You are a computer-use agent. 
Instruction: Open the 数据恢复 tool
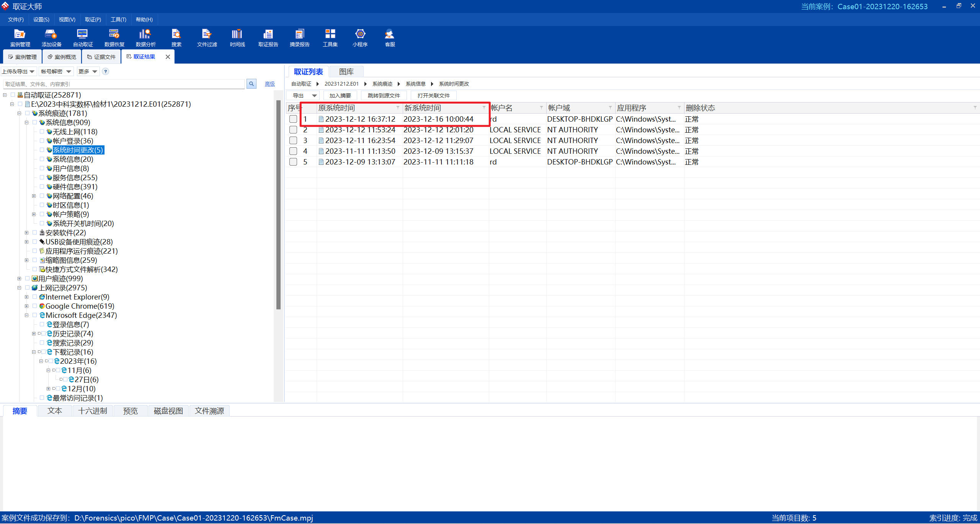pyautogui.click(x=114, y=38)
